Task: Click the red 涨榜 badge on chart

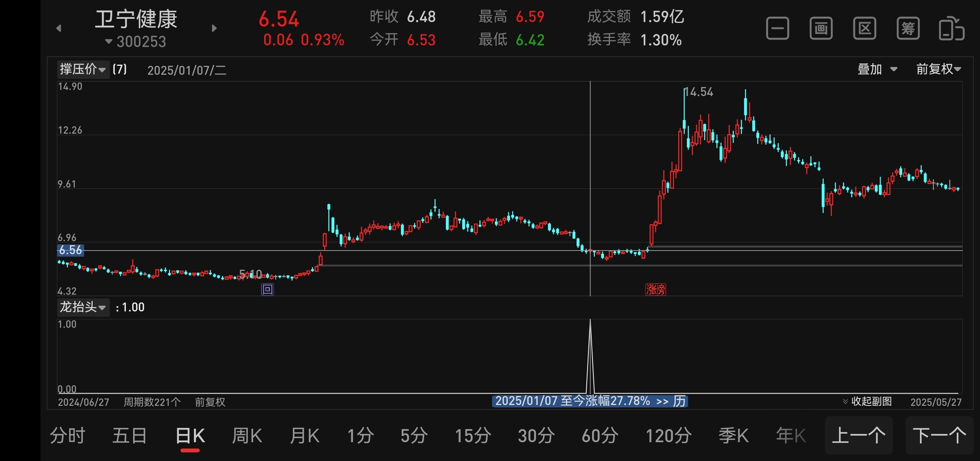Action: tap(655, 290)
